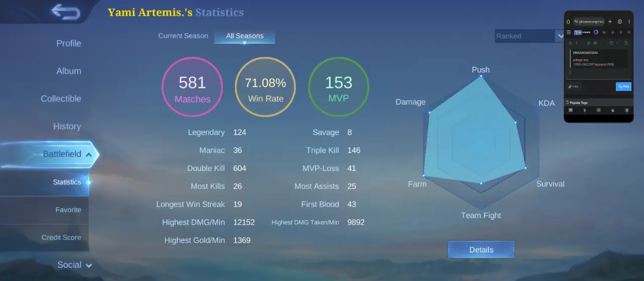644x281 pixels.
Task: Click the Longest Win Streak value 19
Action: click(x=237, y=205)
